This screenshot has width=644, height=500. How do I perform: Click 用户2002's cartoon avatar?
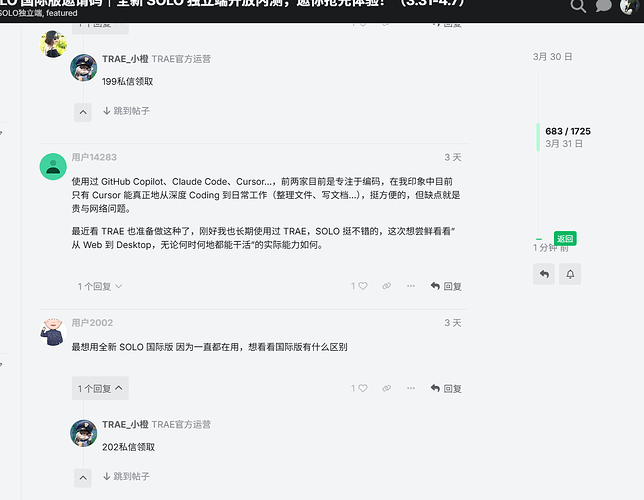(53, 332)
